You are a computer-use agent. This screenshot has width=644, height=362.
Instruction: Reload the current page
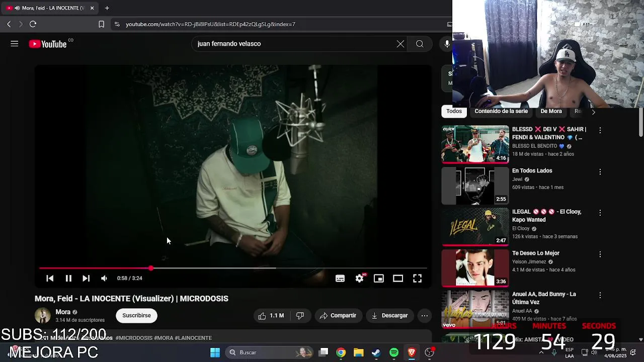(x=33, y=24)
